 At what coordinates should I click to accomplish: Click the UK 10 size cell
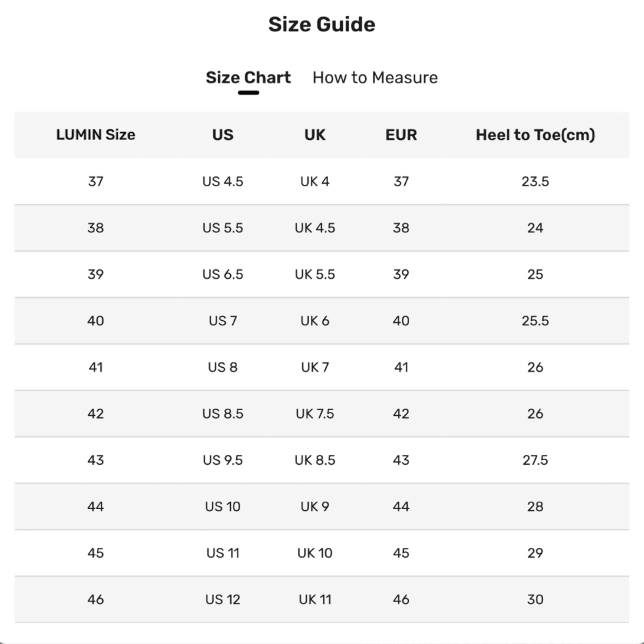point(315,553)
